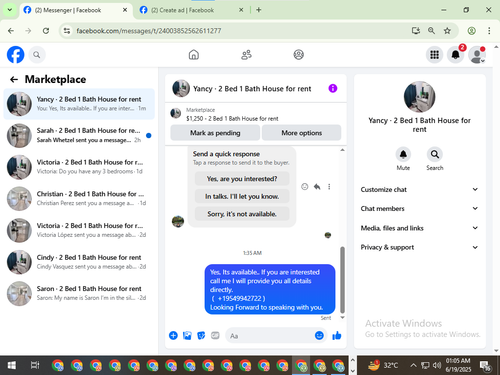Open the Groups icon in top navigation
The width and height of the screenshot is (500, 375).
299,55
